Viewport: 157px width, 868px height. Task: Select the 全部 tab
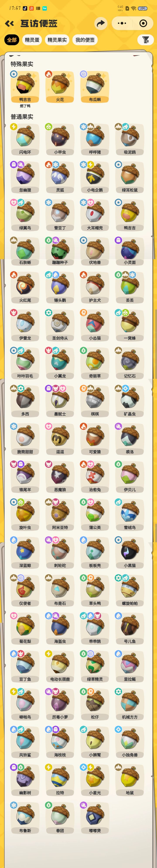coord(12,40)
